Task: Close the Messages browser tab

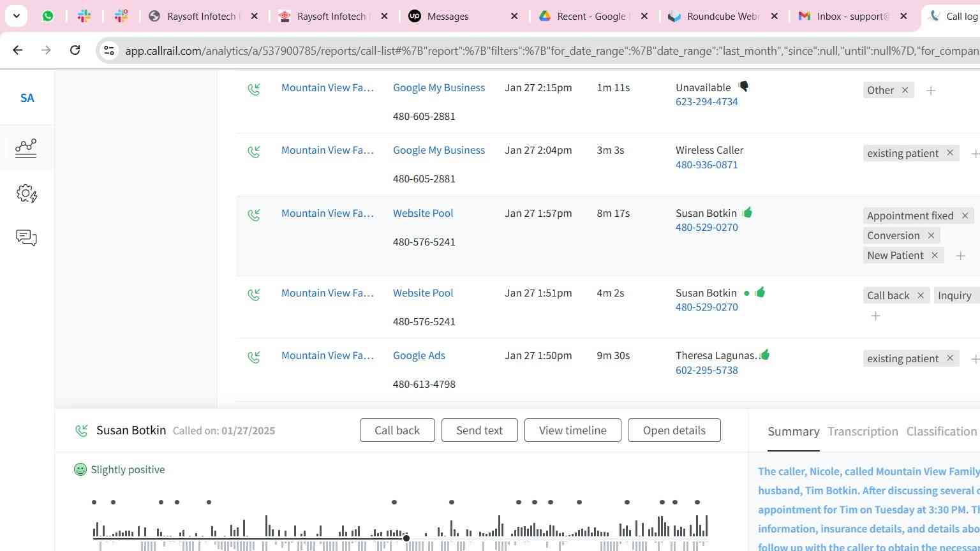Action: click(514, 16)
